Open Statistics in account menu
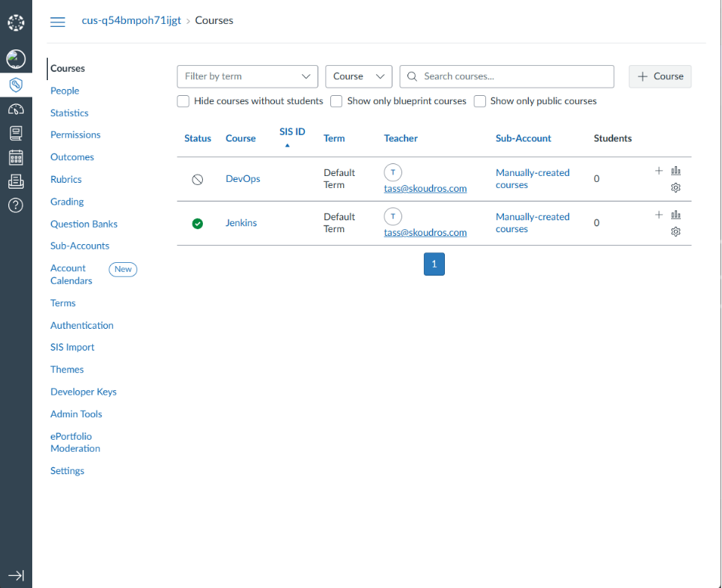Viewport: 722px width, 588px height. pos(69,113)
